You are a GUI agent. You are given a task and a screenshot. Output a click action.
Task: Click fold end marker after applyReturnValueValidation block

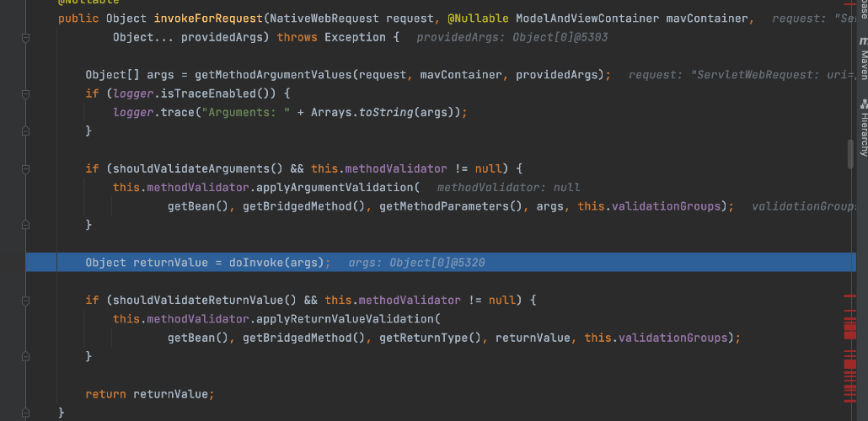[26, 356]
